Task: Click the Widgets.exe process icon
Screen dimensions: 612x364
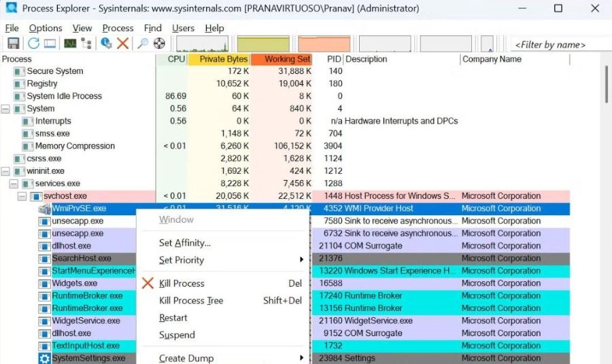Action: pyautogui.click(x=44, y=284)
